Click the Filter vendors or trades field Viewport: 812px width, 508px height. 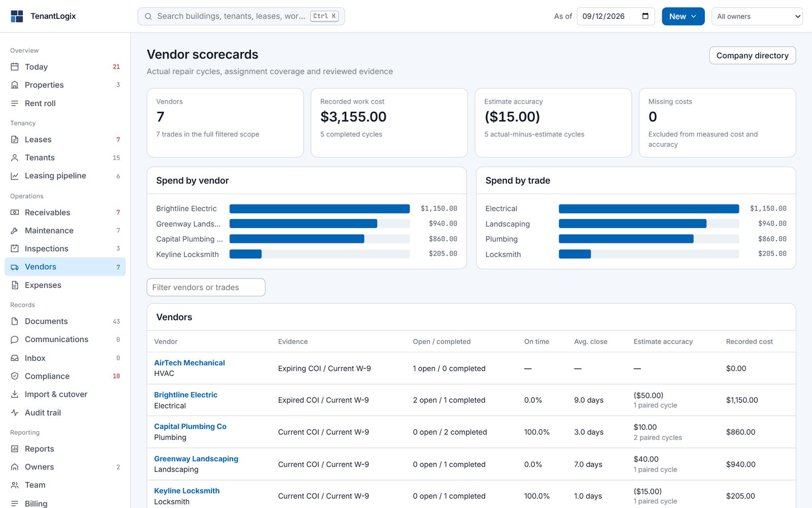pyautogui.click(x=206, y=288)
